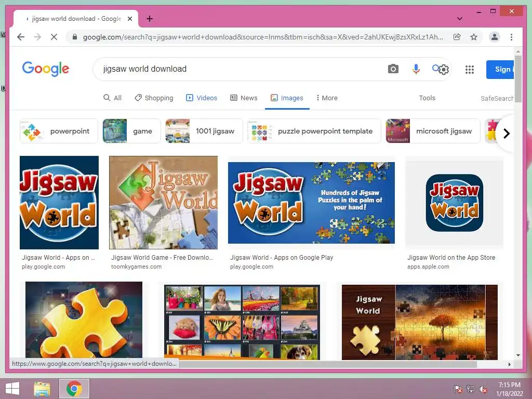Click toomkygames.com source text
The image size is (532, 399).
137,267
